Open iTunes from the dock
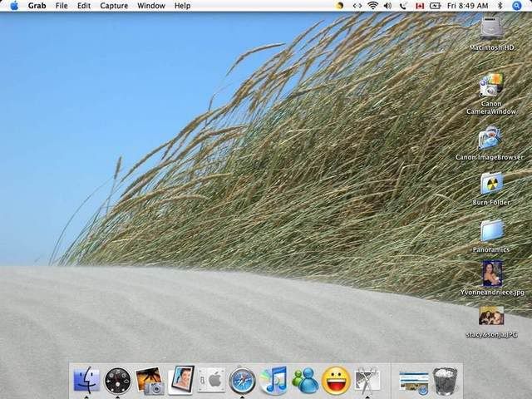 tap(273, 380)
